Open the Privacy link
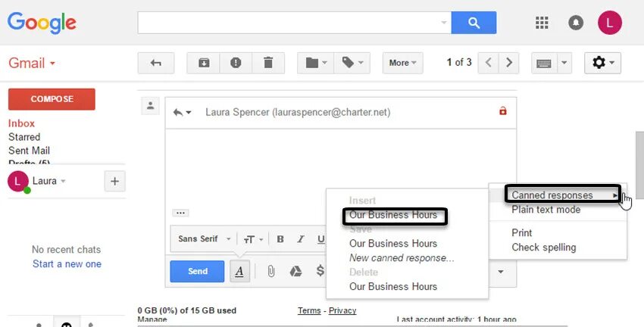Screen dimensions: 644x327 click(x=342, y=310)
